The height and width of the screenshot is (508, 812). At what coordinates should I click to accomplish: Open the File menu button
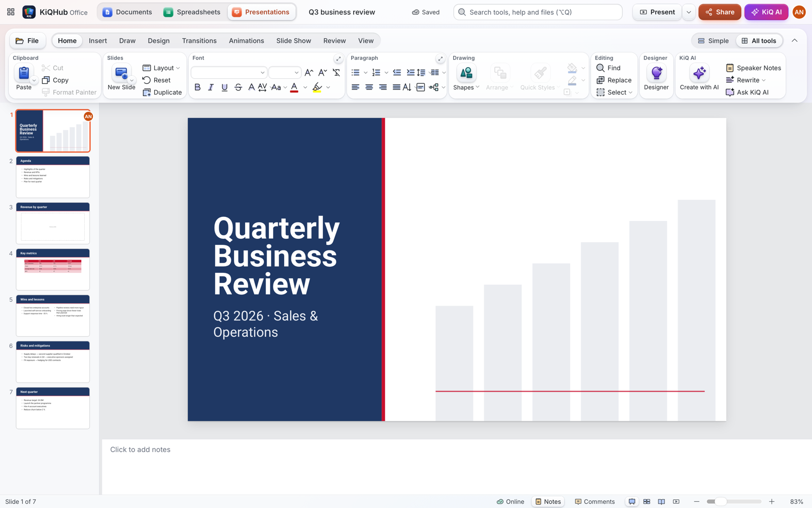[27, 41]
